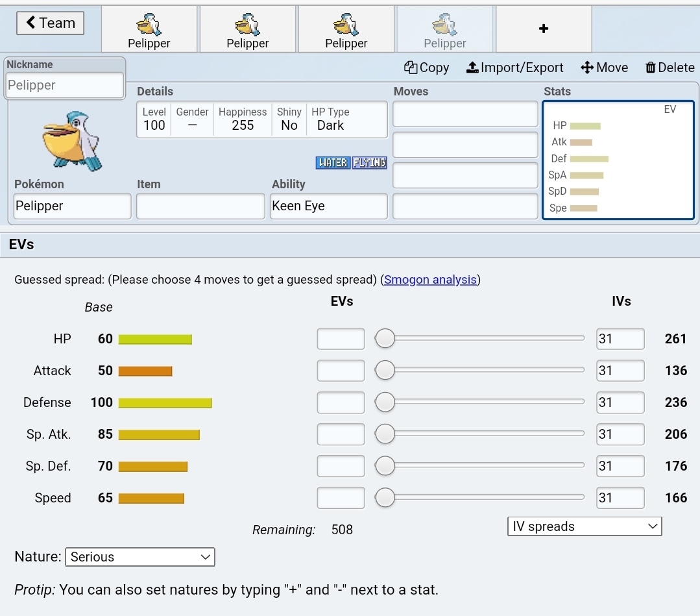
Task: Select the third Pelipper tab
Action: (x=346, y=29)
